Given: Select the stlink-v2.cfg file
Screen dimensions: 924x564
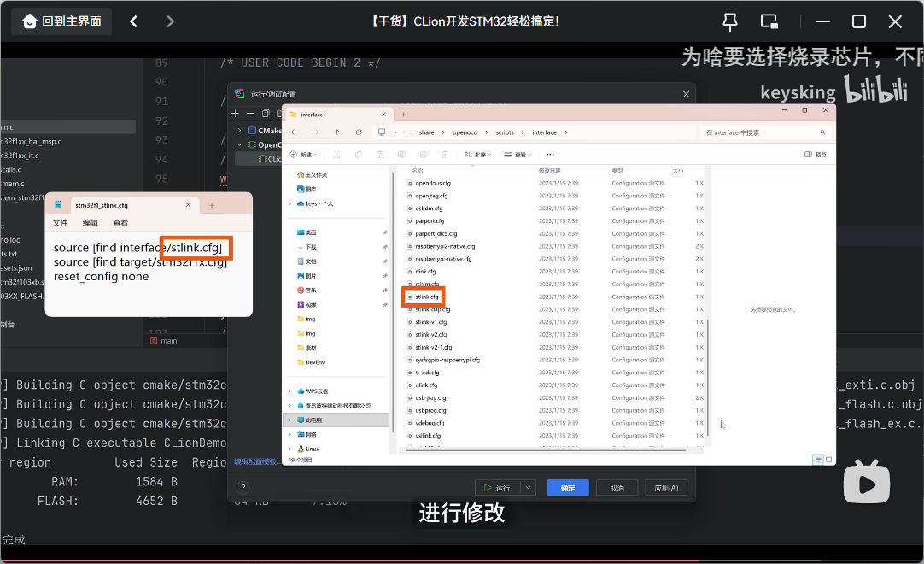Looking at the screenshot, I should point(430,334).
